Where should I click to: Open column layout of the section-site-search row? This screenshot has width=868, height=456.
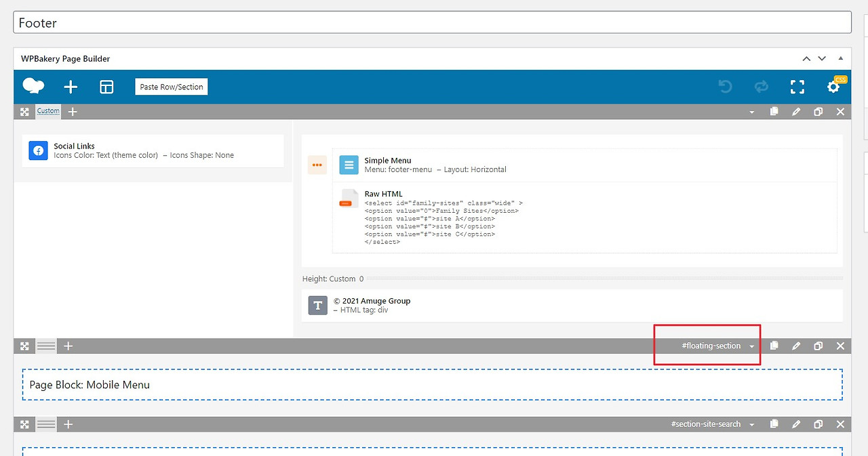click(46, 424)
